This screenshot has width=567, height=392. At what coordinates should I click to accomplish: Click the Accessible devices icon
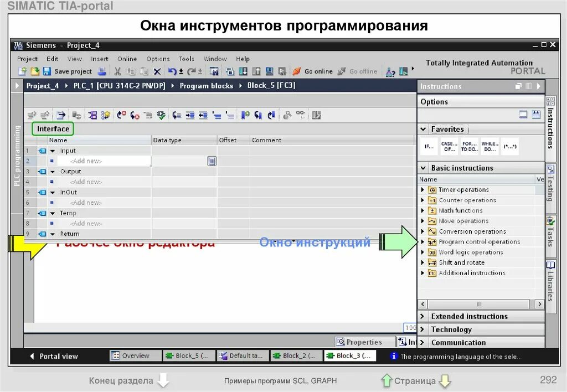(x=390, y=72)
